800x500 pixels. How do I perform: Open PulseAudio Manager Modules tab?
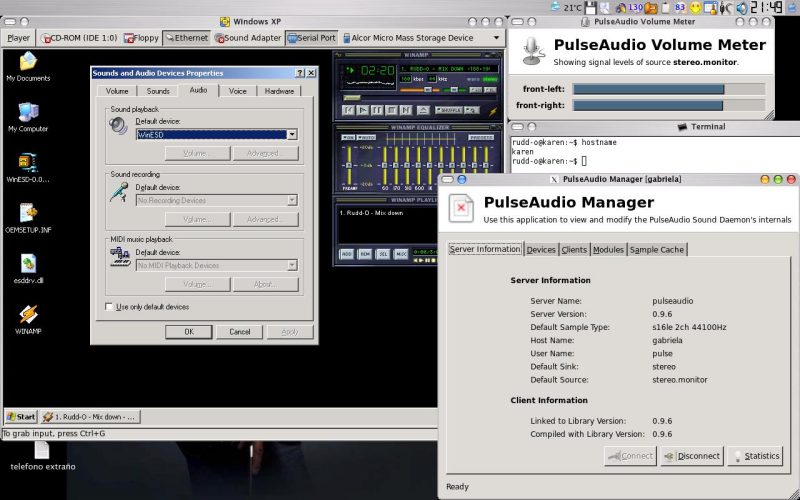click(x=608, y=249)
